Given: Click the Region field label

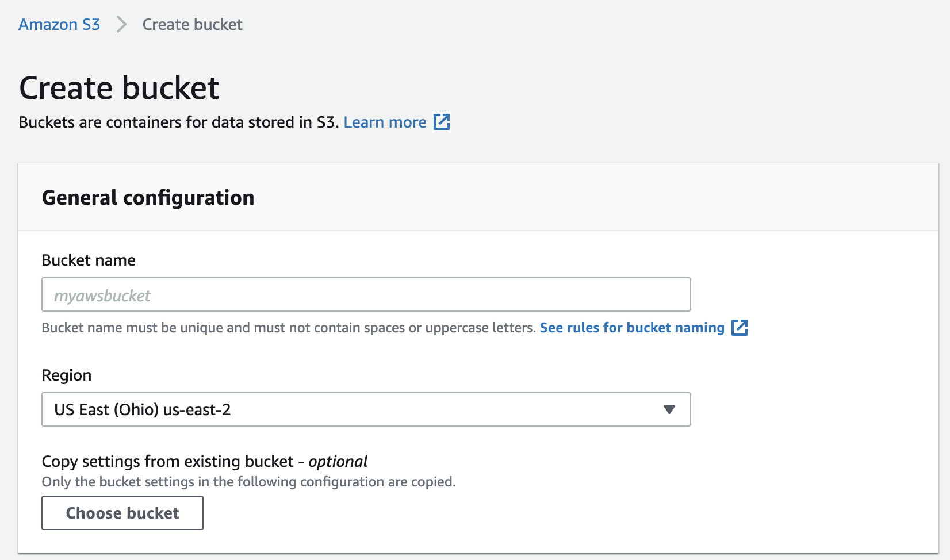Looking at the screenshot, I should click(x=67, y=375).
